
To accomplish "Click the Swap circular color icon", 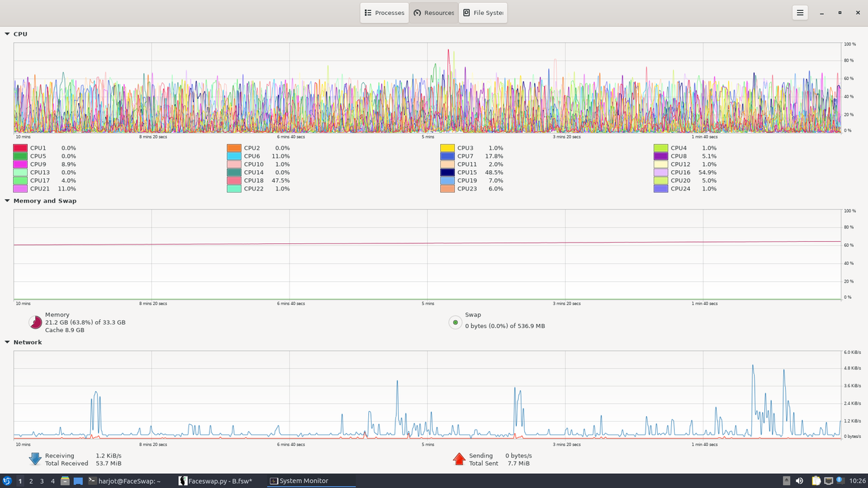I will pyautogui.click(x=455, y=322).
